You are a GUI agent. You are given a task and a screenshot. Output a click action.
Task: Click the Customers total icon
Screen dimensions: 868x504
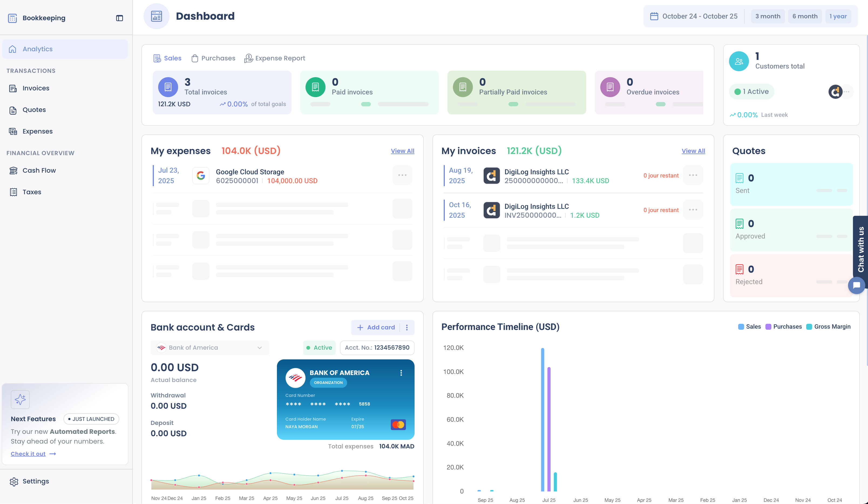click(x=738, y=61)
